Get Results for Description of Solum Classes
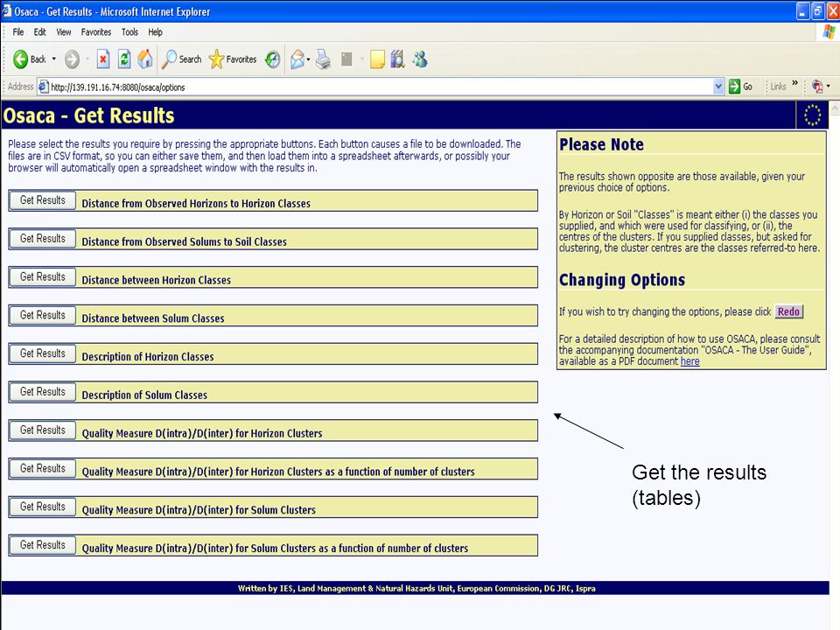840x630 pixels. [x=43, y=392]
